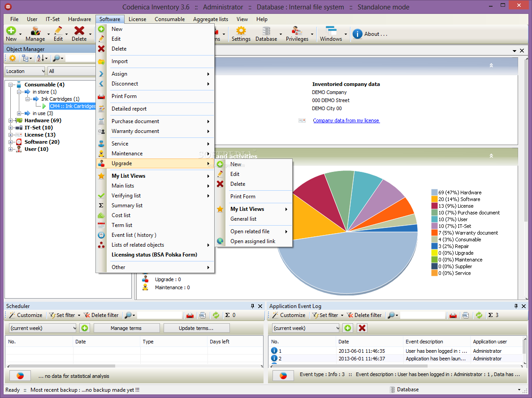Click Scheduler print icon
This screenshot has height=398, width=532.
(190, 315)
